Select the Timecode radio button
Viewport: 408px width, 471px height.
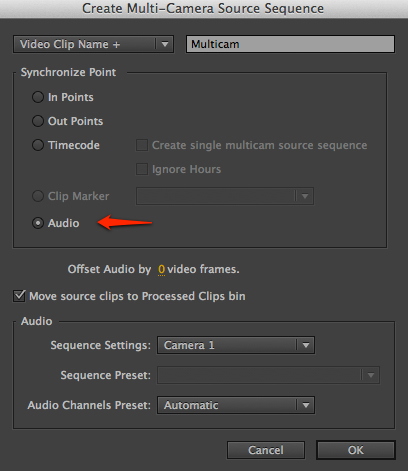point(38,145)
